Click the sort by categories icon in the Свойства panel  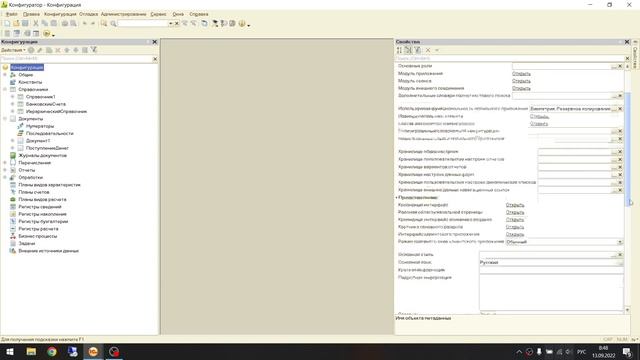click(x=408, y=50)
